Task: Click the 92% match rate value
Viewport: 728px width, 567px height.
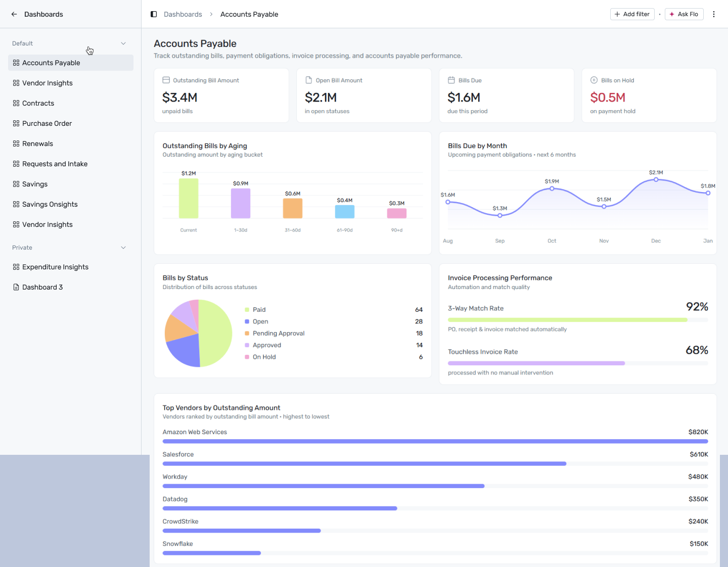Action: (x=697, y=307)
